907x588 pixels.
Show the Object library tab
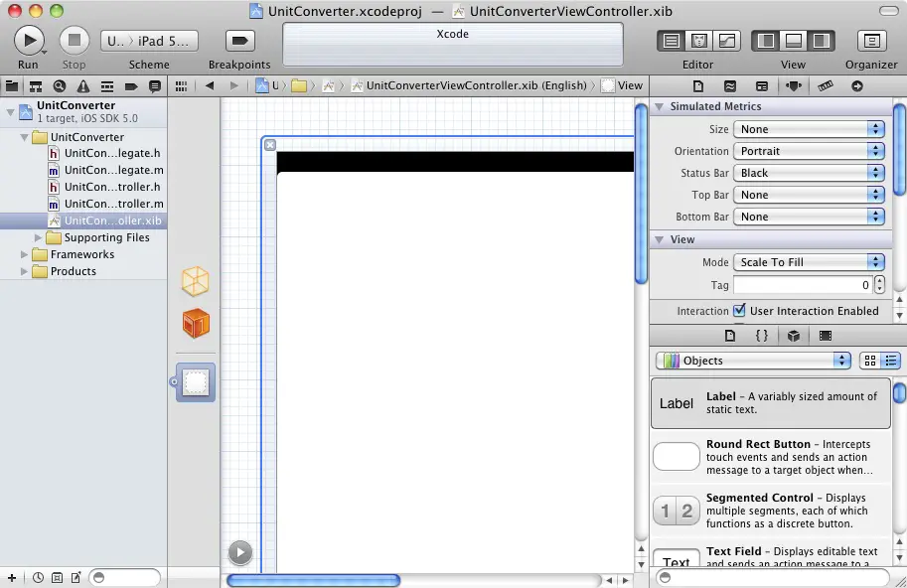pos(793,336)
